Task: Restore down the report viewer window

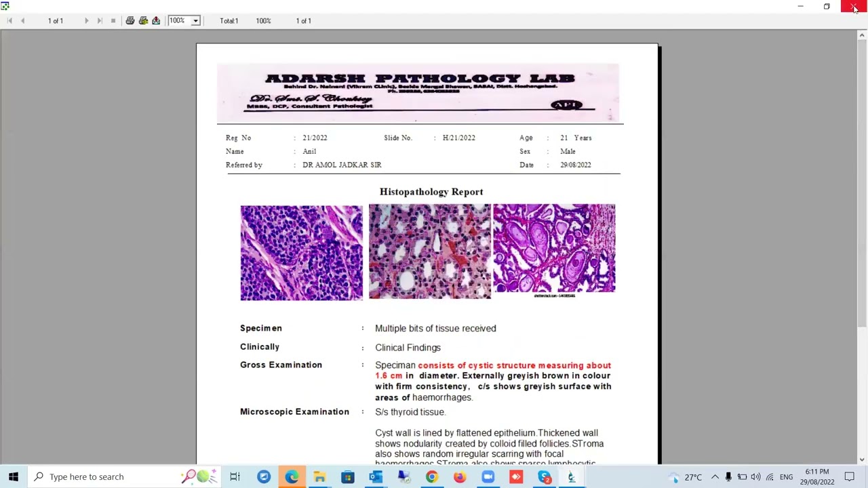Action: pyautogui.click(x=827, y=6)
